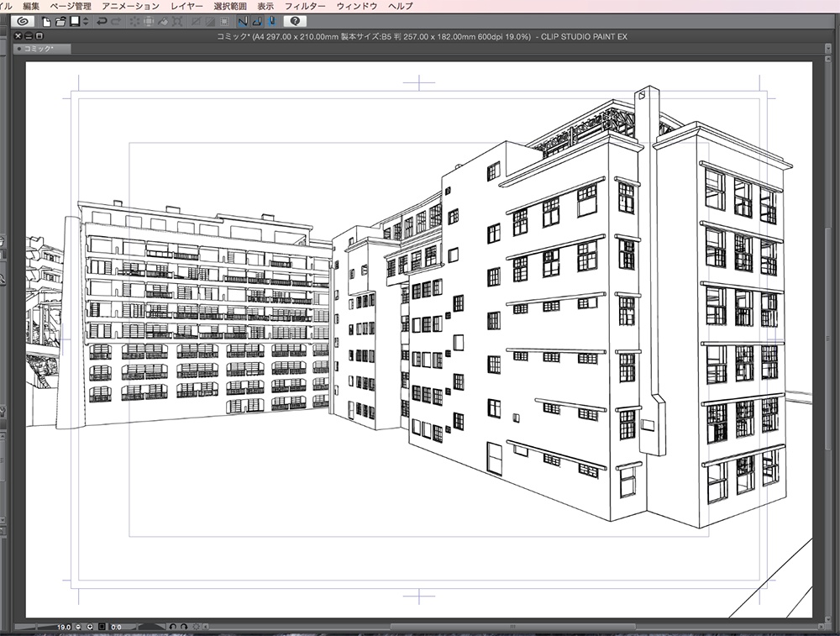Open the ページ管理 menu
This screenshot has width=840, height=636.
click(x=71, y=6)
